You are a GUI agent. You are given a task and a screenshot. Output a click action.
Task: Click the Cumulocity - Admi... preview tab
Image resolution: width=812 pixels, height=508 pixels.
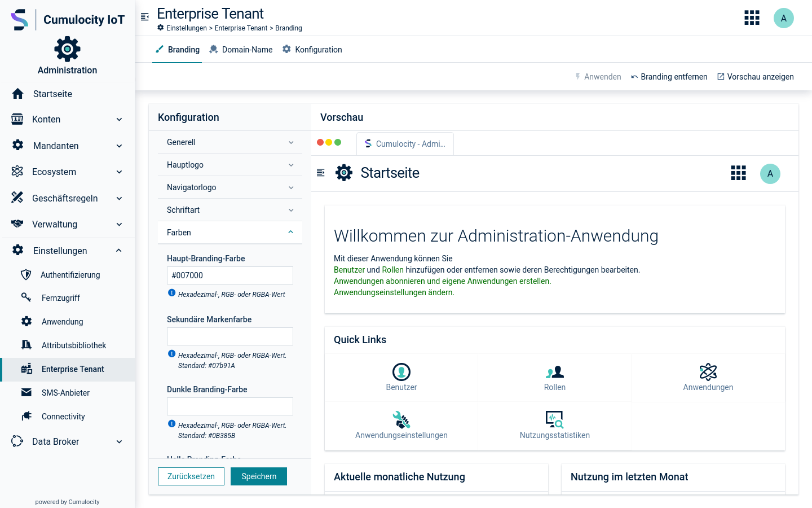405,144
